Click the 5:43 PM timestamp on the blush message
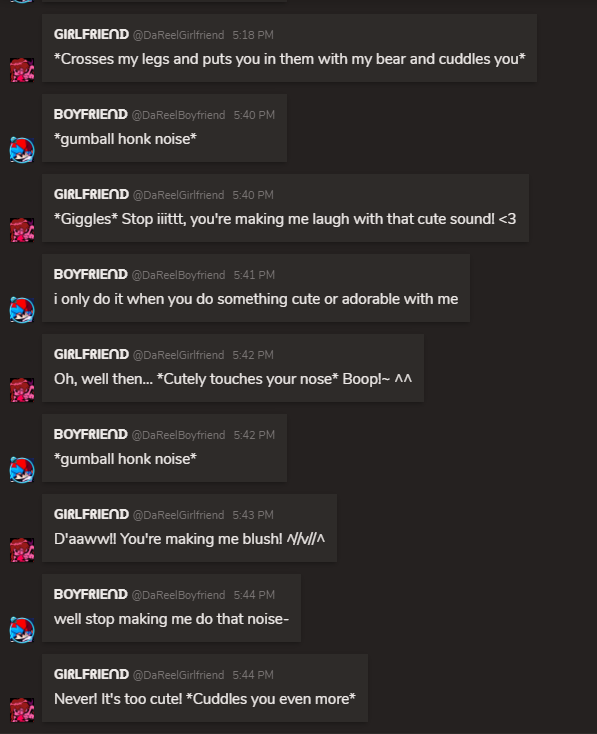This screenshot has height=734, width=597. [x=253, y=515]
